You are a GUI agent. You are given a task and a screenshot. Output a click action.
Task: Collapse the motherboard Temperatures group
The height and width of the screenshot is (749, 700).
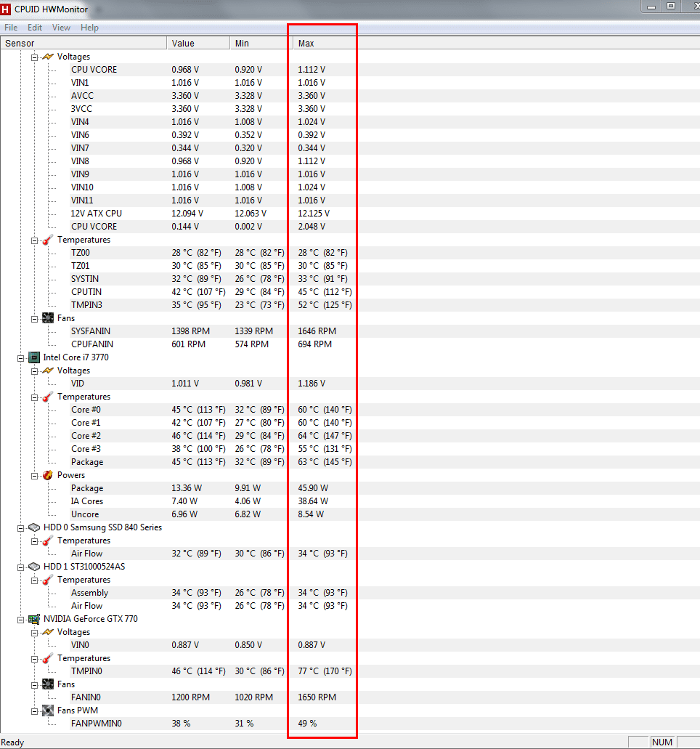coord(34,240)
